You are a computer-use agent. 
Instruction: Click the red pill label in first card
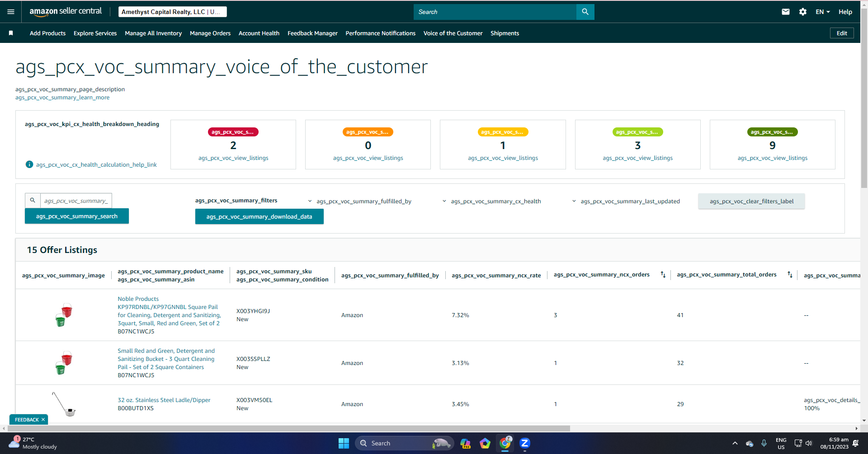pos(233,132)
